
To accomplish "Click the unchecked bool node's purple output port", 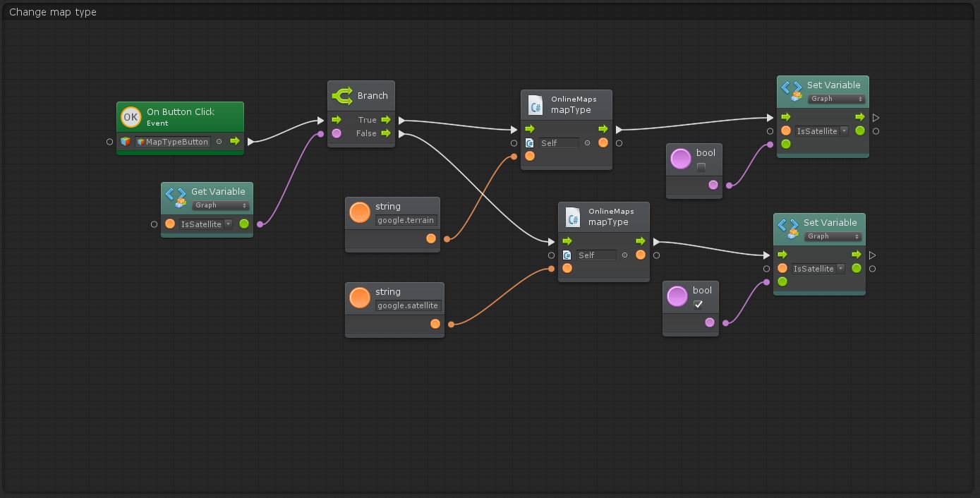I will (713, 185).
